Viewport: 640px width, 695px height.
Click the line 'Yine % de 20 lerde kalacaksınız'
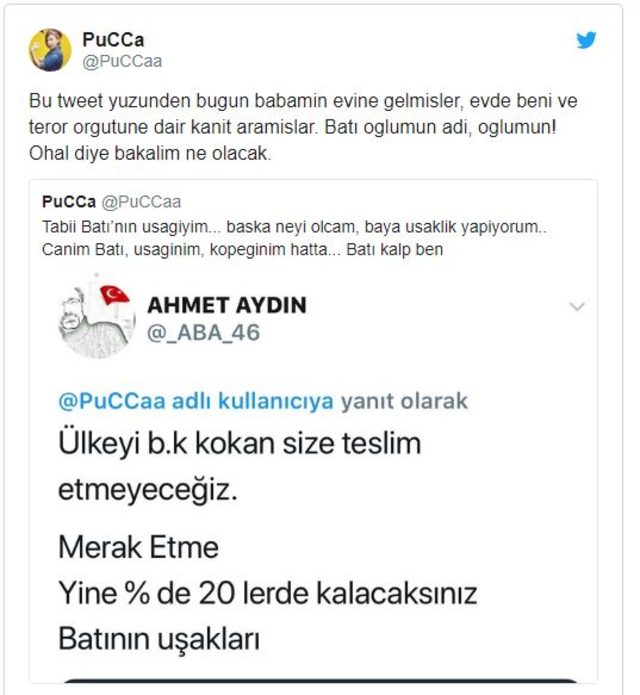268,593
